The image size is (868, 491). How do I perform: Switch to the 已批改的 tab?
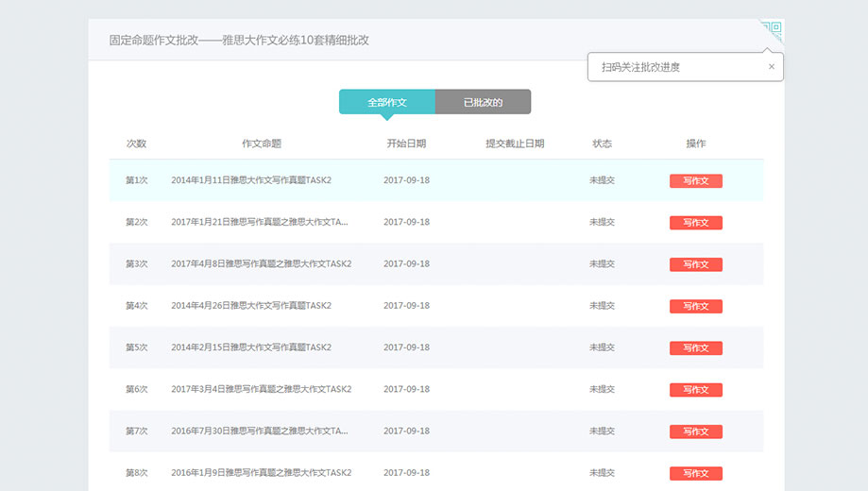tap(483, 102)
